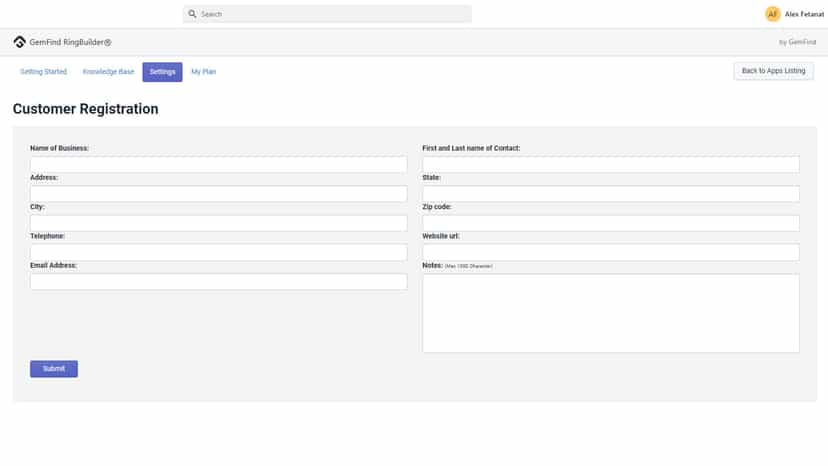The width and height of the screenshot is (828, 466).
Task: Click the 'by GemFind' text
Action: (x=797, y=42)
